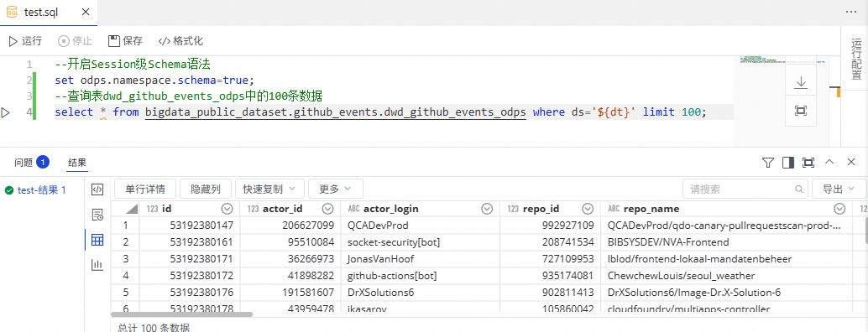The image size is (868, 332).
Task: Open the actor_login column dropdown arrow
Action: [487, 209]
